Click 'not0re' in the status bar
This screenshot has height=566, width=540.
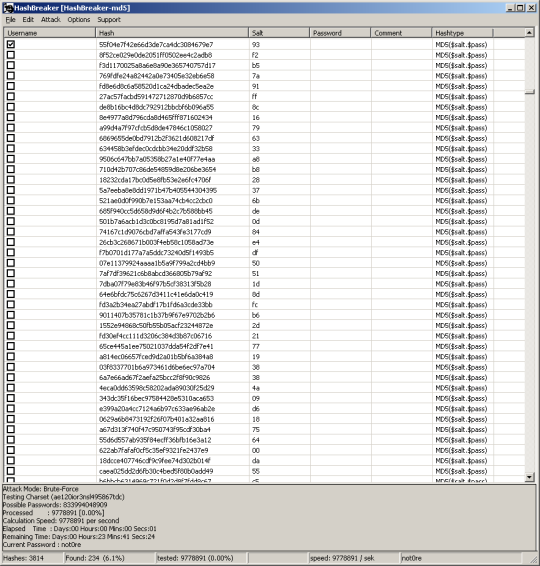click(x=411, y=558)
